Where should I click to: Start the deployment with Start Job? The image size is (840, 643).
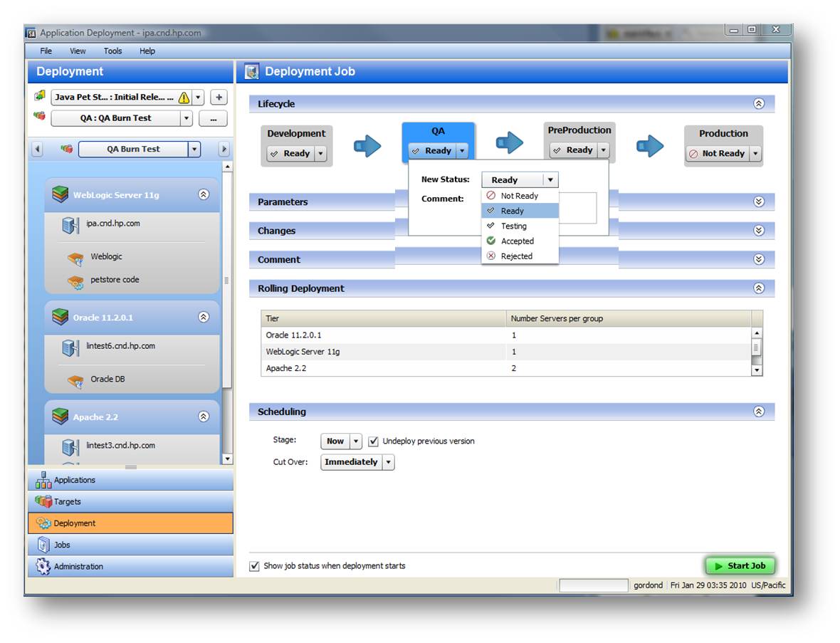[x=740, y=566]
